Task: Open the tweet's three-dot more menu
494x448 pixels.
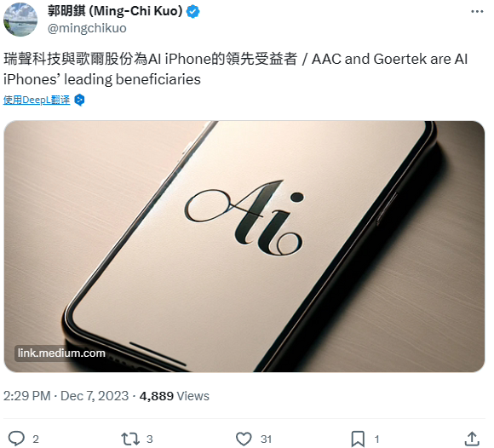Action: click(x=477, y=12)
